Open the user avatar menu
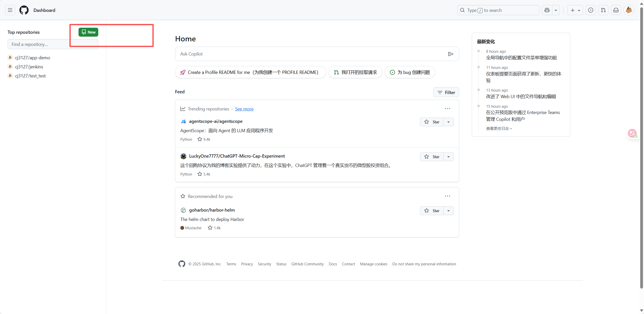Viewport: 644px width, 314px height. pyautogui.click(x=629, y=10)
